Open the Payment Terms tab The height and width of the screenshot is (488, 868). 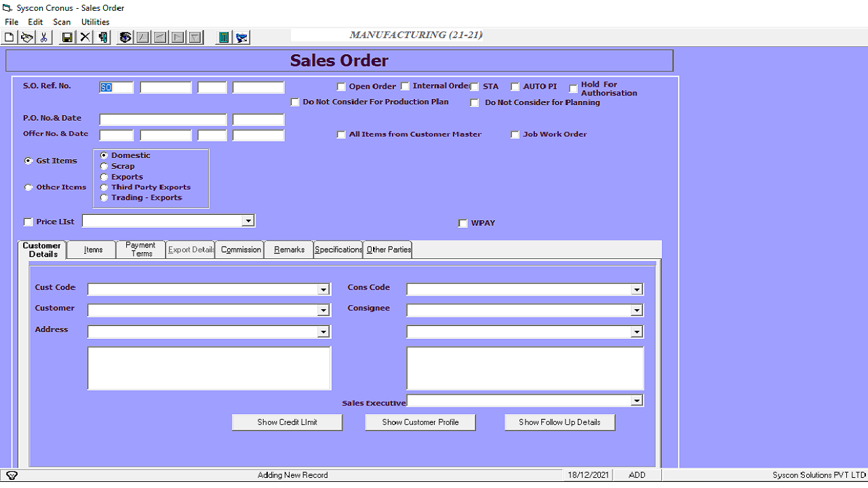pyautogui.click(x=141, y=249)
